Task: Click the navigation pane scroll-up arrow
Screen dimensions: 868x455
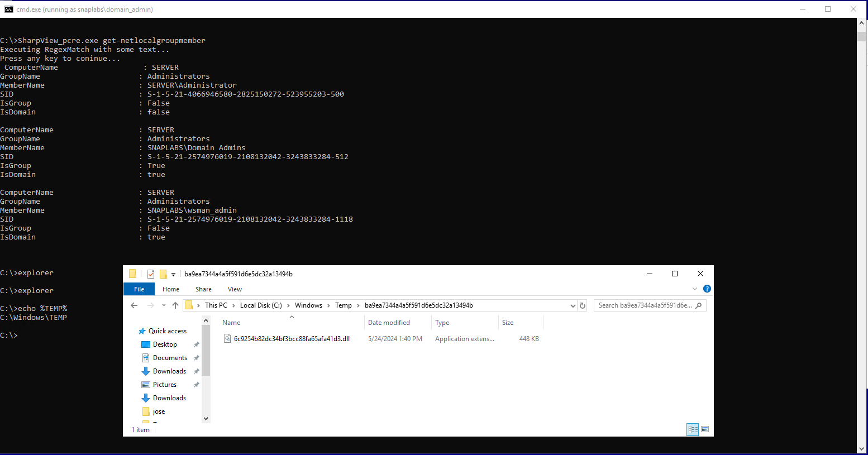Action: tap(206, 320)
